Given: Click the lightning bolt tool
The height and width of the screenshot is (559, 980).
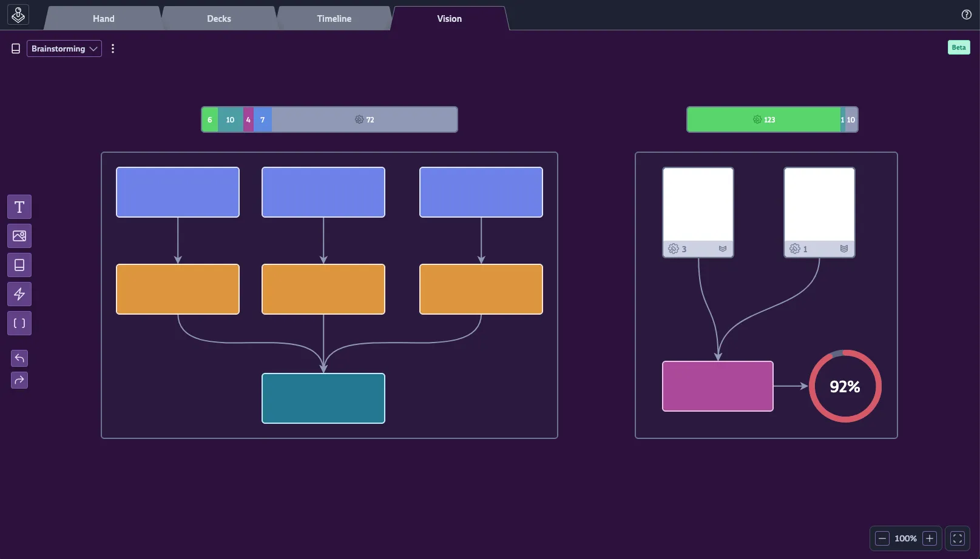Looking at the screenshot, I should (x=19, y=295).
